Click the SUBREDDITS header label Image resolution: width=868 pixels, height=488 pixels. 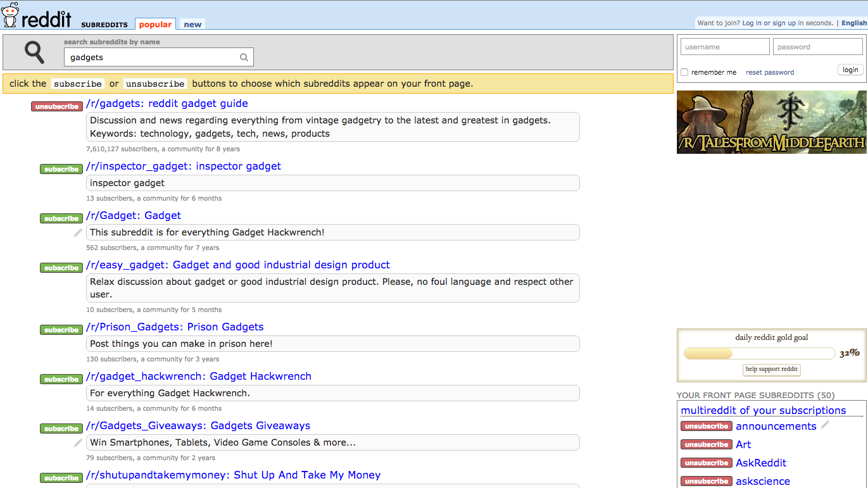104,25
